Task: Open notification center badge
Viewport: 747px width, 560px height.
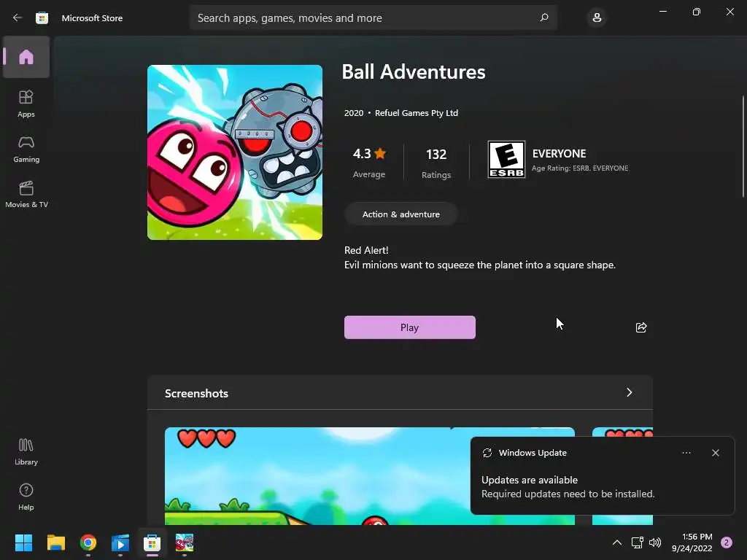Action: tap(727, 542)
